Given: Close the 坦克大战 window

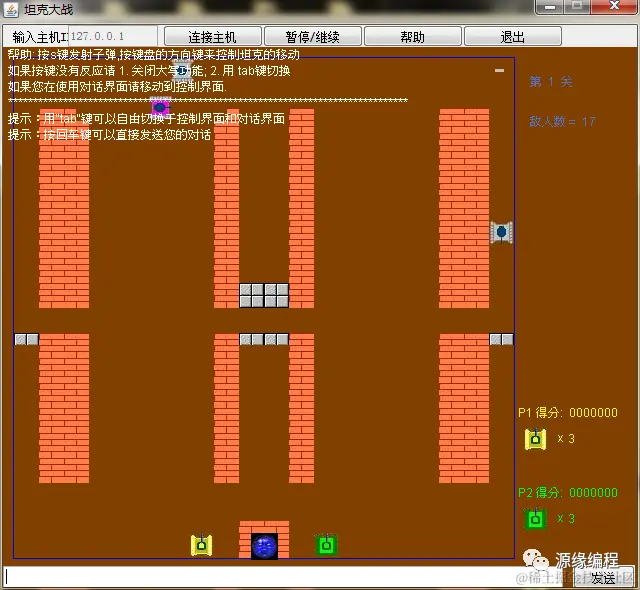Looking at the screenshot, I should point(614,6).
